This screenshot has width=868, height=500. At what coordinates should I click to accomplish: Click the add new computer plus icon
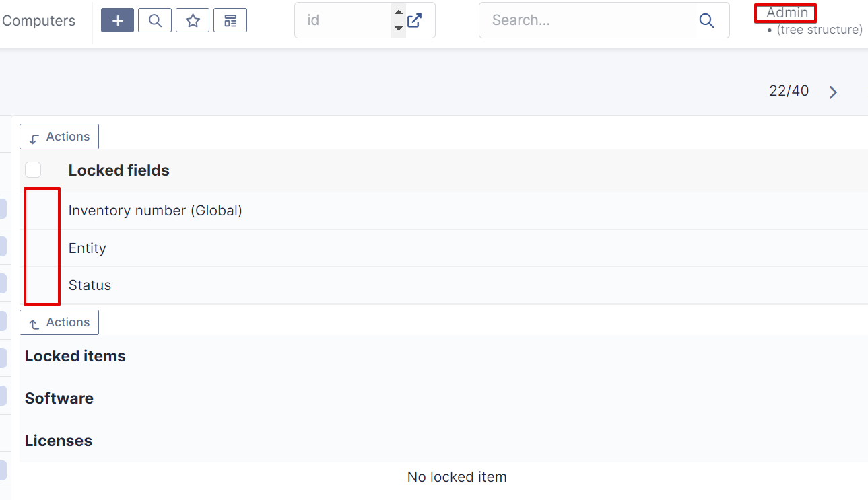click(116, 20)
